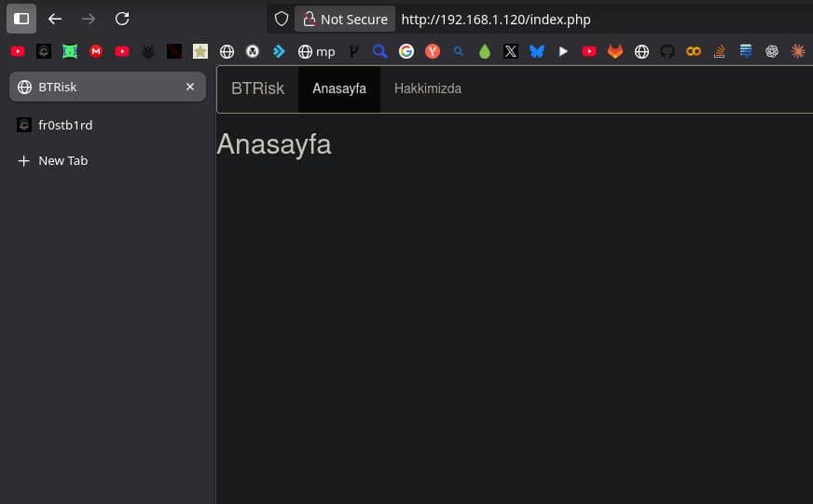813x504 pixels.
Task: Reload the current page
Action: (122, 19)
